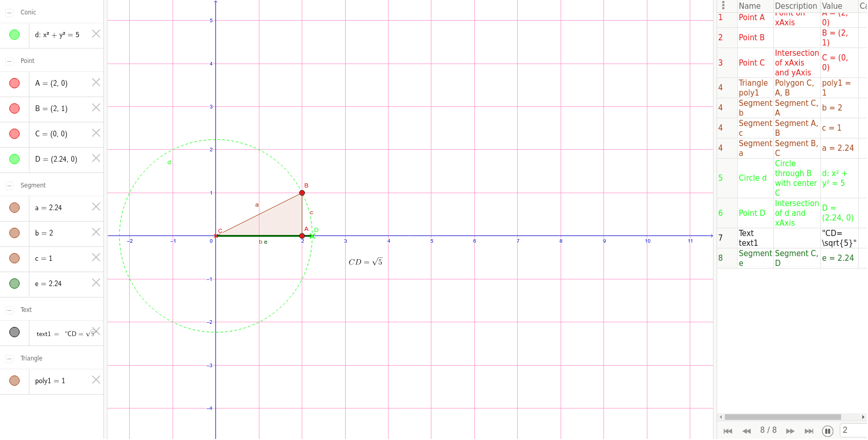Image resolution: width=868 pixels, height=440 pixels.
Task: Hide point A in graphics view
Action: coord(14,83)
